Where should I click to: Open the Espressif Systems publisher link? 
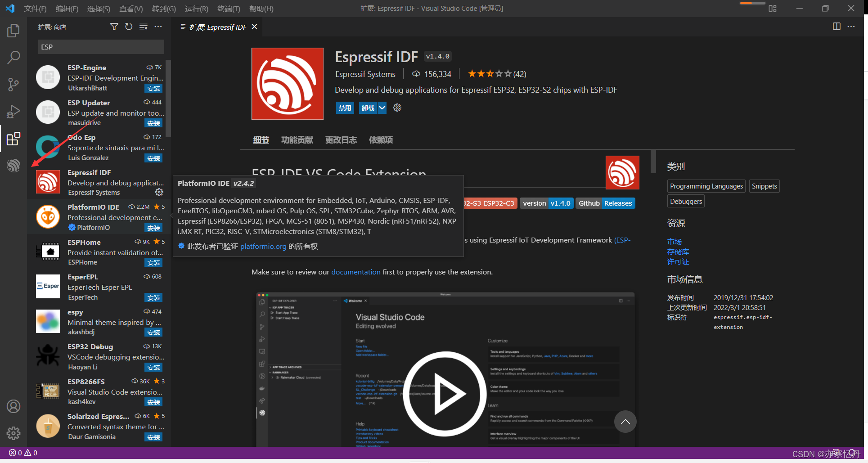[x=365, y=74]
